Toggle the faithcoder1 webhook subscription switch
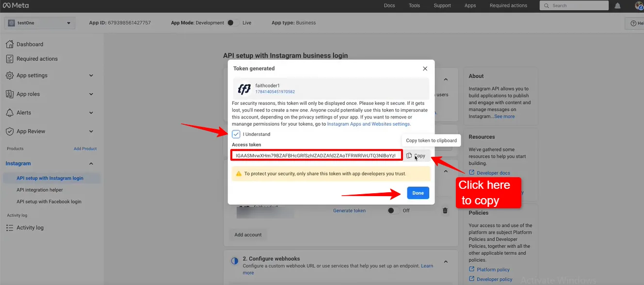This screenshot has height=285, width=644. pyautogui.click(x=393, y=211)
